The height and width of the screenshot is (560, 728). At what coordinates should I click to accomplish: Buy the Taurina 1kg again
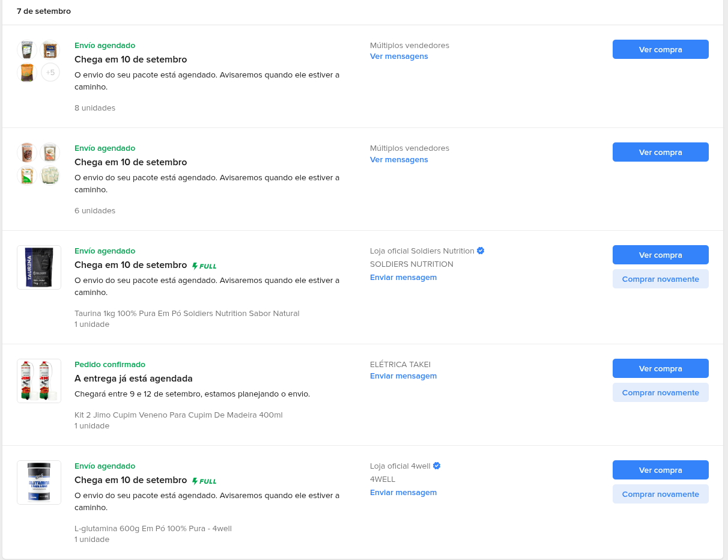[661, 279]
